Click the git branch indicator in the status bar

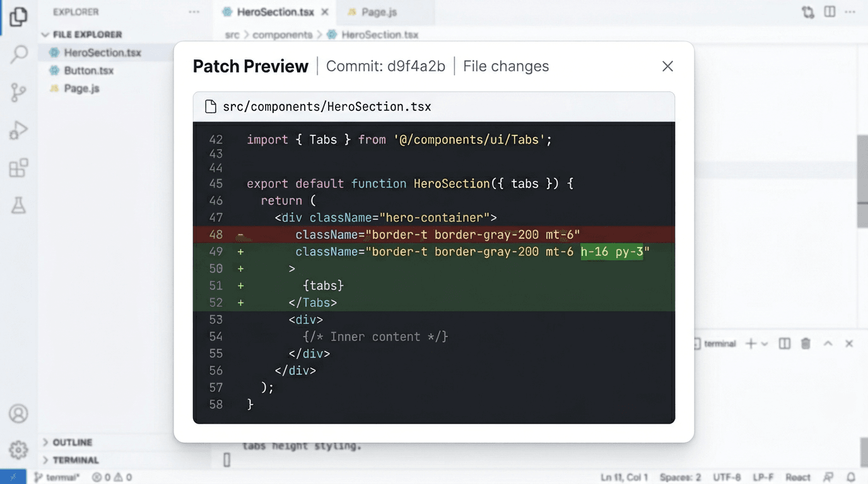tap(57, 477)
